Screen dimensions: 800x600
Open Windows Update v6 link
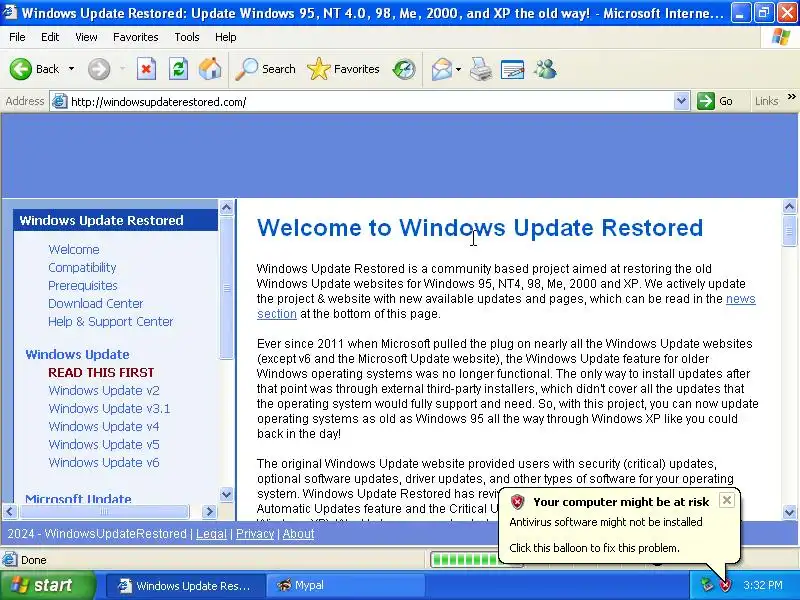click(104, 462)
